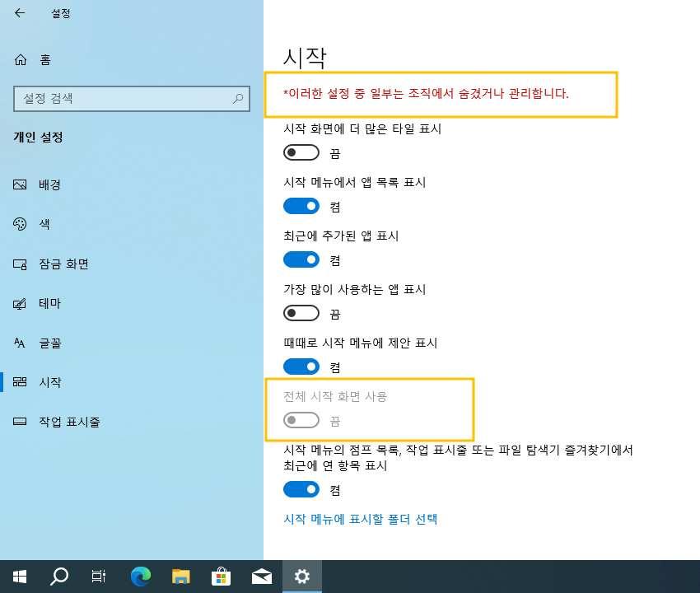
Task: Click 시작 메뉴에 표시할 폴더 선택 link
Action: tap(360, 519)
